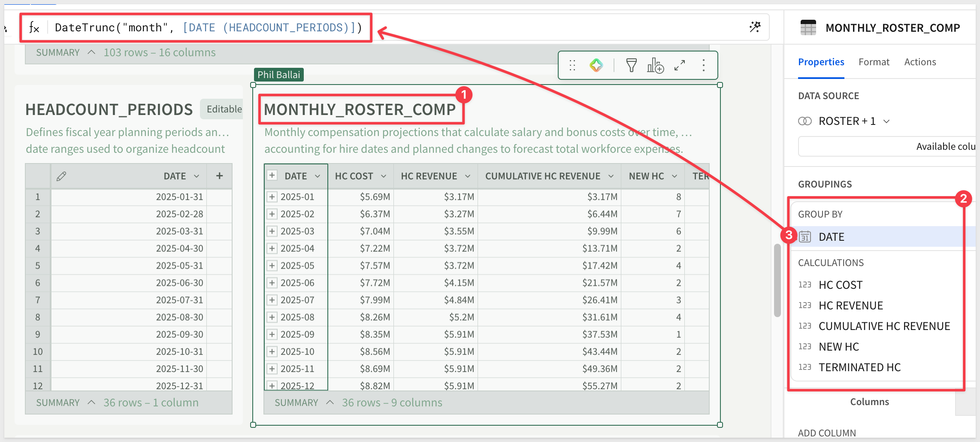The image size is (980, 442).
Task: Click the HEADCOUNT_PERIODS table title
Action: pyautogui.click(x=109, y=109)
